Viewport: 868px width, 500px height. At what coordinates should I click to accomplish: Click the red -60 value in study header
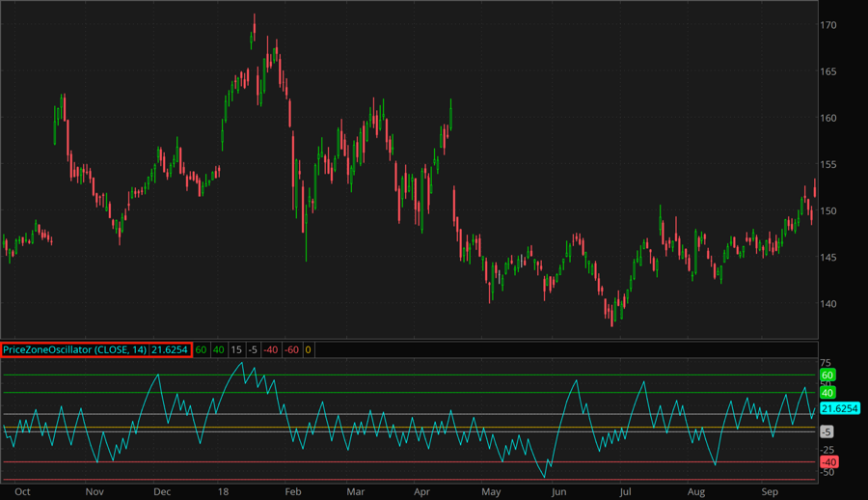292,349
